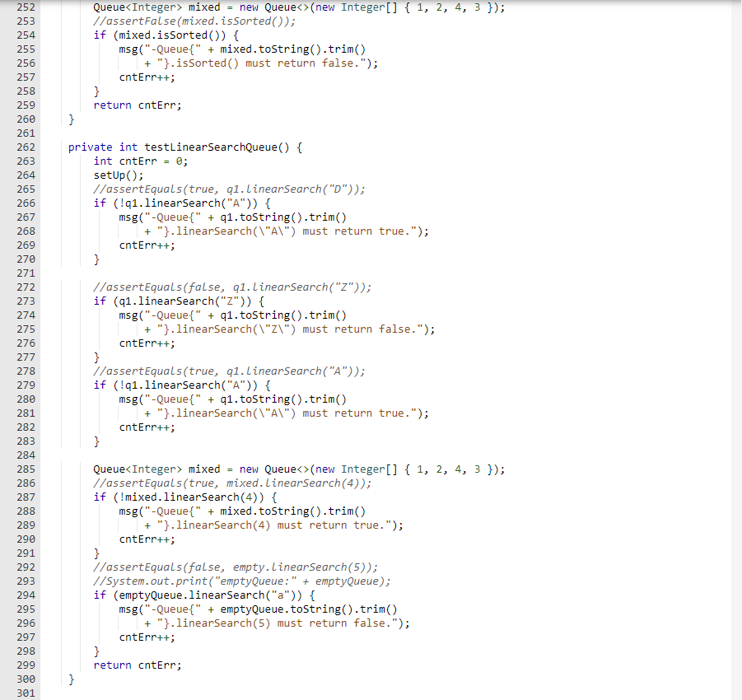Click line number 301 in the gutter
The image size is (742, 700).
click(x=25, y=693)
